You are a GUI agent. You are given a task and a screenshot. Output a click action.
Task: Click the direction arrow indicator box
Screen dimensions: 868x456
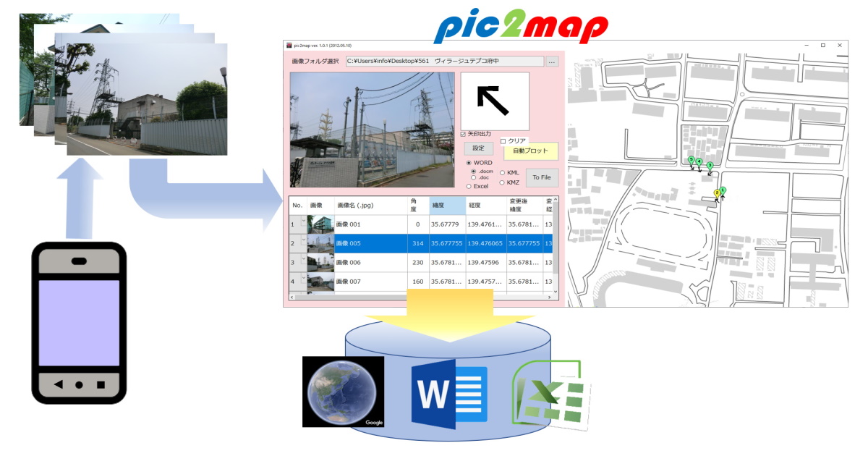(495, 101)
